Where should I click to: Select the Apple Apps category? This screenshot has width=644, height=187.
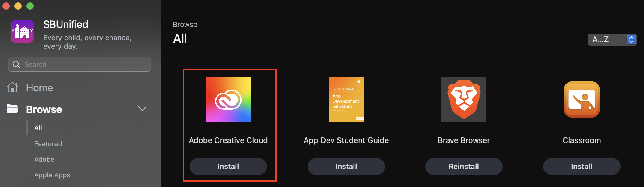[x=52, y=175]
